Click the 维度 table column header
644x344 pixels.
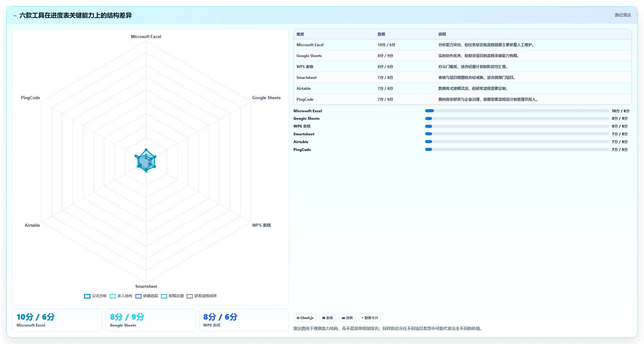pyautogui.click(x=300, y=34)
